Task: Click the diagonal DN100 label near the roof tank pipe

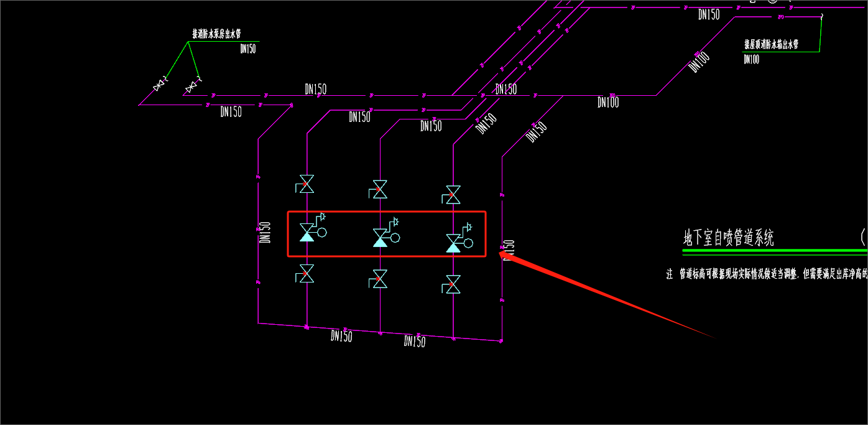Action: click(x=699, y=62)
